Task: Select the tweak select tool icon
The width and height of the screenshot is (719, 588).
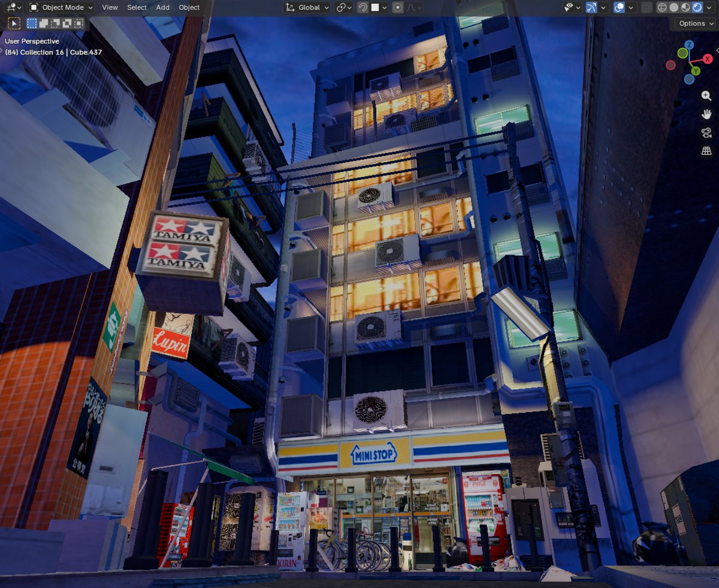Action: point(14,23)
